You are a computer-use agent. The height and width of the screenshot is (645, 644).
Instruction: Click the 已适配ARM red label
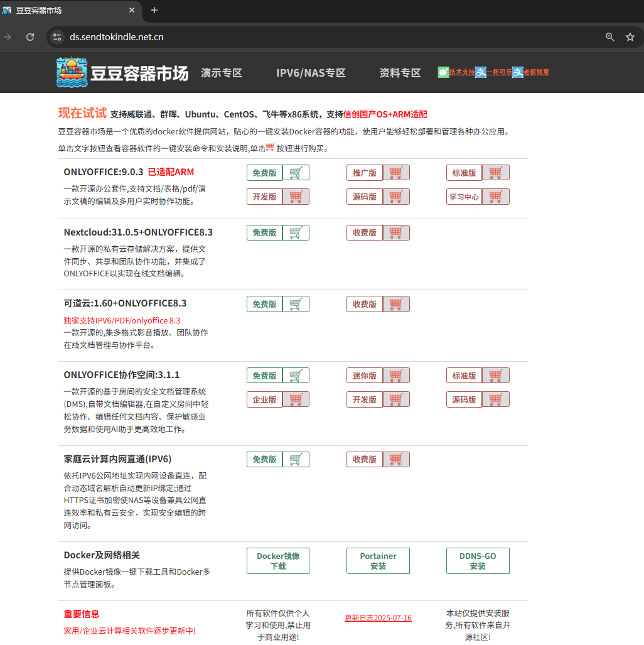coord(171,172)
